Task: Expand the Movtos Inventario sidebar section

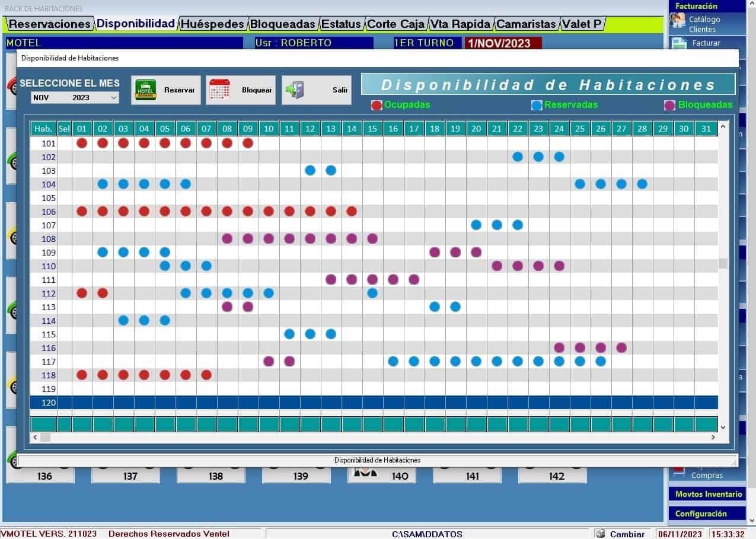Action: click(x=708, y=494)
